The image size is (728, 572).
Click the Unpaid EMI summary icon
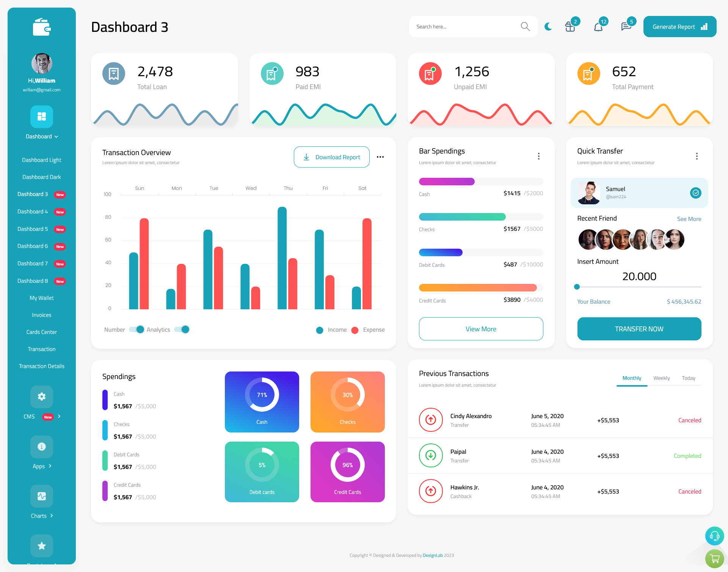[430, 72]
